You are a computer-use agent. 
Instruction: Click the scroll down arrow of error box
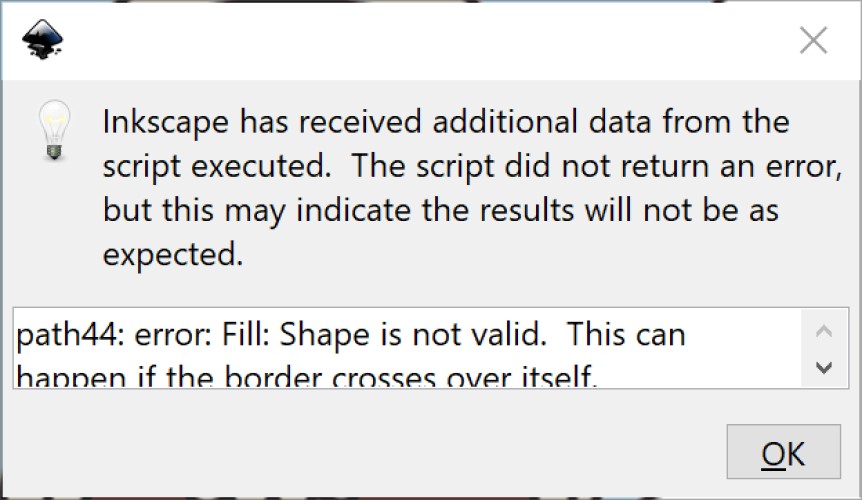point(825,367)
